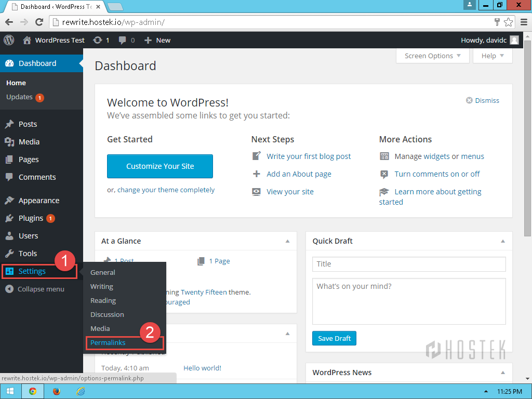Click the Quick Draft Title field
Viewport: 532px width, 399px height.
pyautogui.click(x=409, y=264)
